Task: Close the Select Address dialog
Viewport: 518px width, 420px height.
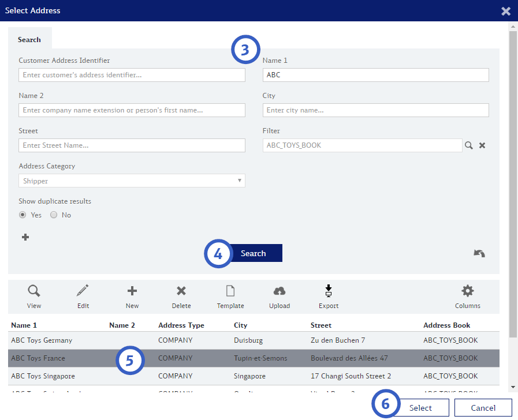Action: coord(506,11)
